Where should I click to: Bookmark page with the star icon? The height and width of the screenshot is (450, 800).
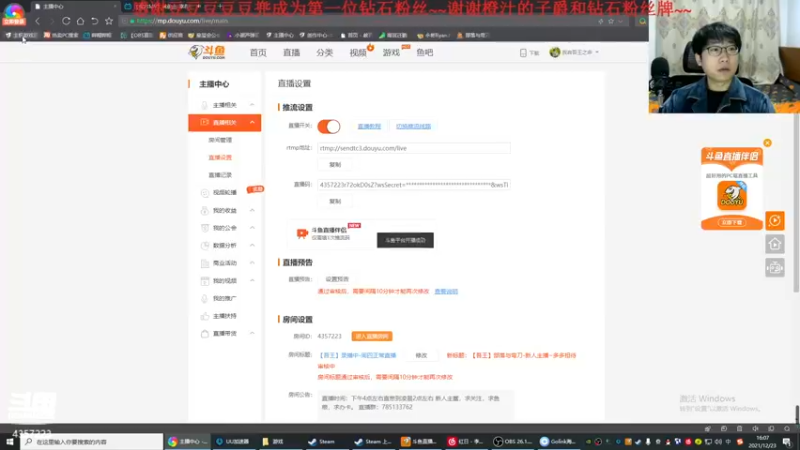pos(109,21)
